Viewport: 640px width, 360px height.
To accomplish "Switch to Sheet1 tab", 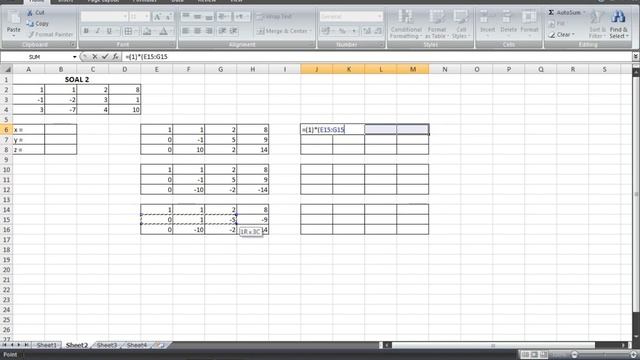I will pos(47,345).
